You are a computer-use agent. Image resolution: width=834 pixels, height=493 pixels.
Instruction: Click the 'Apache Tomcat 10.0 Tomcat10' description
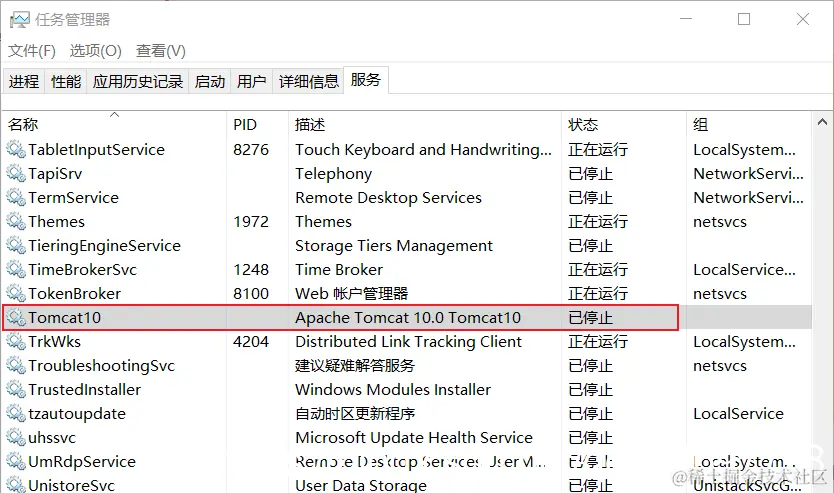point(408,317)
